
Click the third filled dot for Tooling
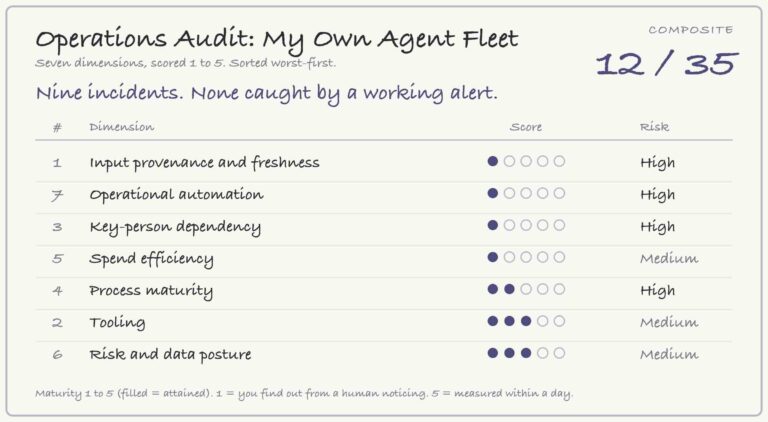click(x=526, y=321)
